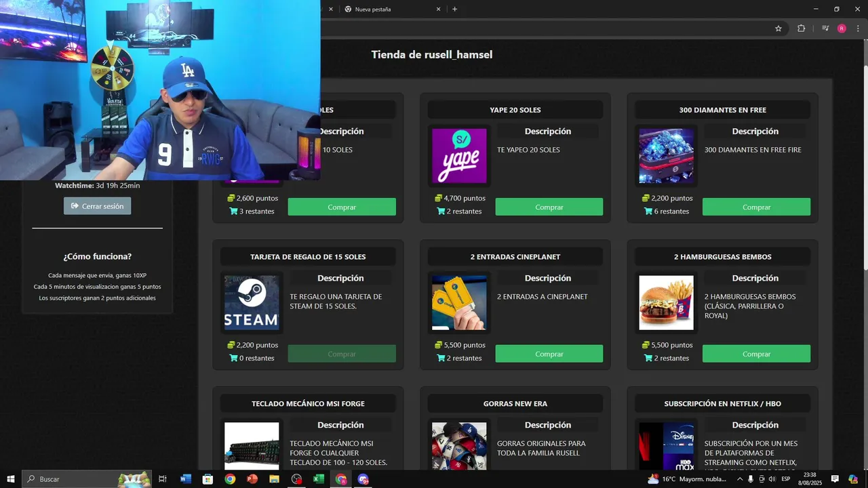
Task: Click the weather widget showing 16°C
Action: pos(686,479)
